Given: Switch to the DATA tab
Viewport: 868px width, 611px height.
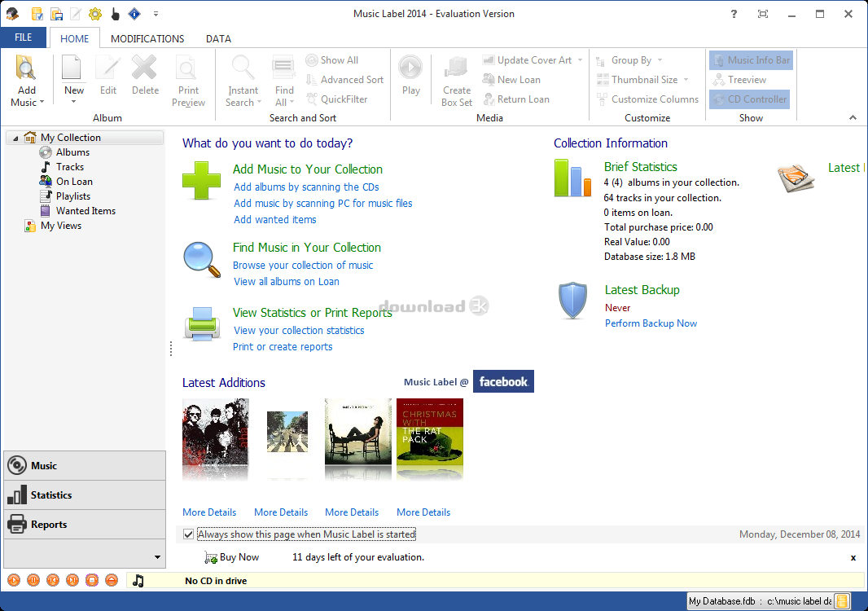Looking at the screenshot, I should (219, 39).
